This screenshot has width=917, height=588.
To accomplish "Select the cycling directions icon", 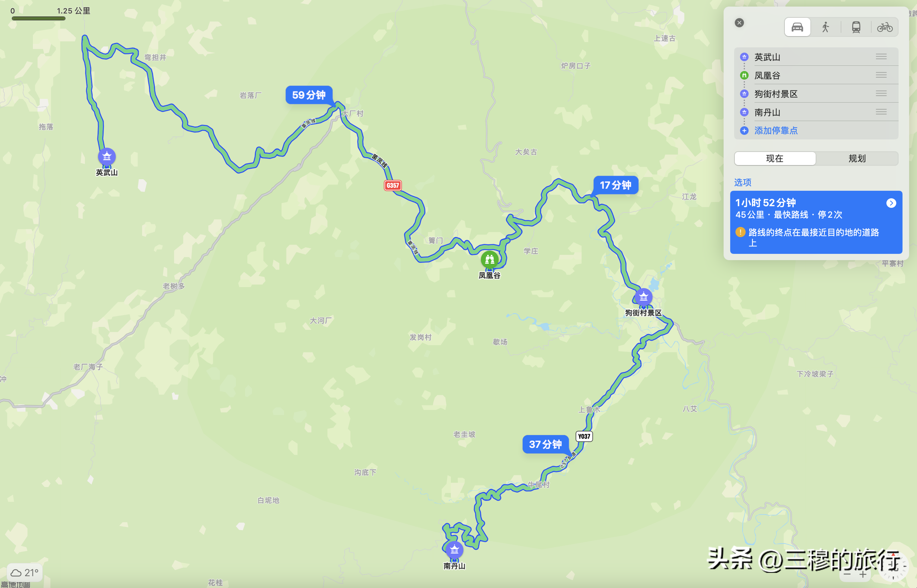I will pos(884,27).
